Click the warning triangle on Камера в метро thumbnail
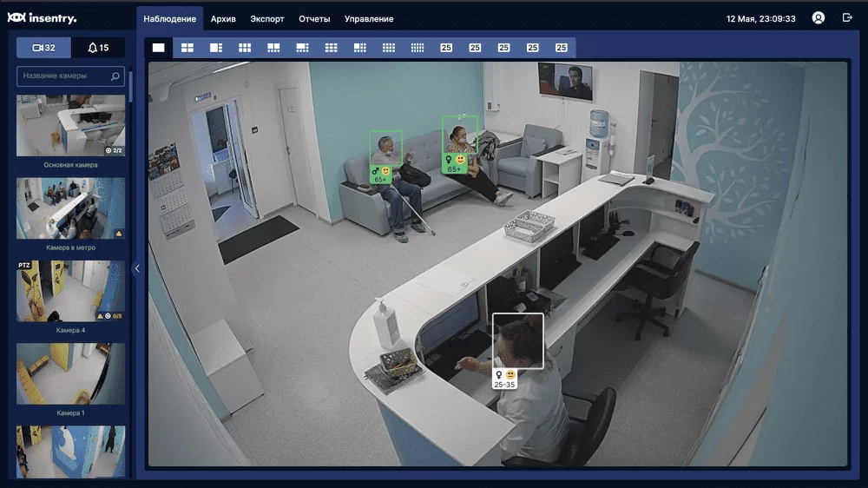 [118, 234]
